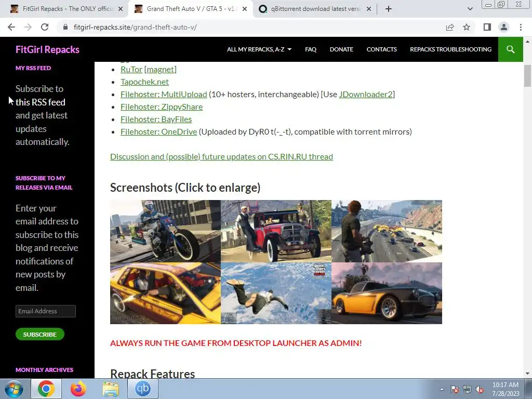Image resolution: width=532 pixels, height=399 pixels.
Task: Click the Monthly Archives heading
Action: pos(45,370)
